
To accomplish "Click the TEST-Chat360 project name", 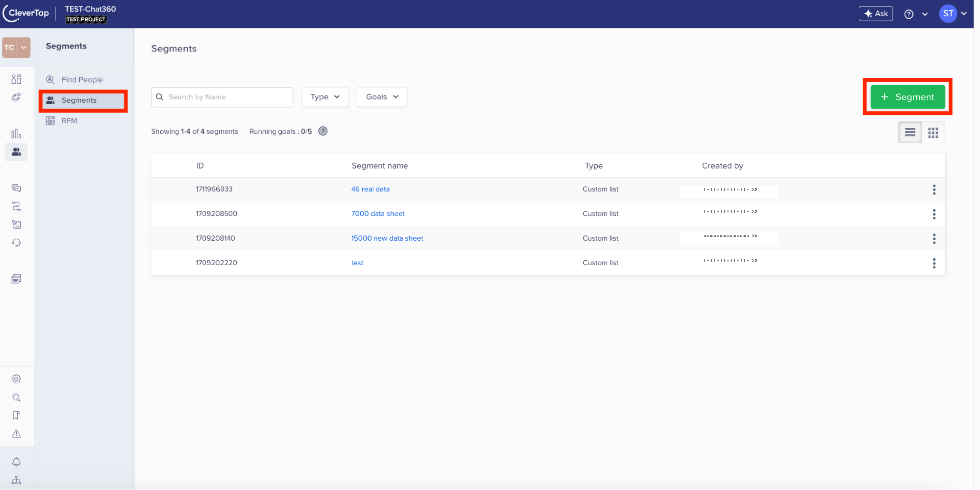I will pos(90,9).
